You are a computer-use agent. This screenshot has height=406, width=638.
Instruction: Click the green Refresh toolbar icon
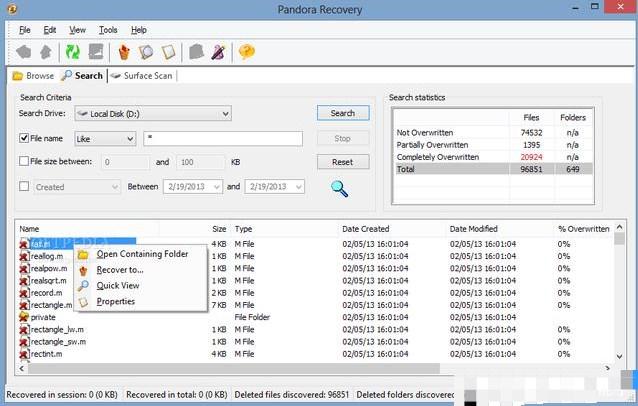coord(72,52)
